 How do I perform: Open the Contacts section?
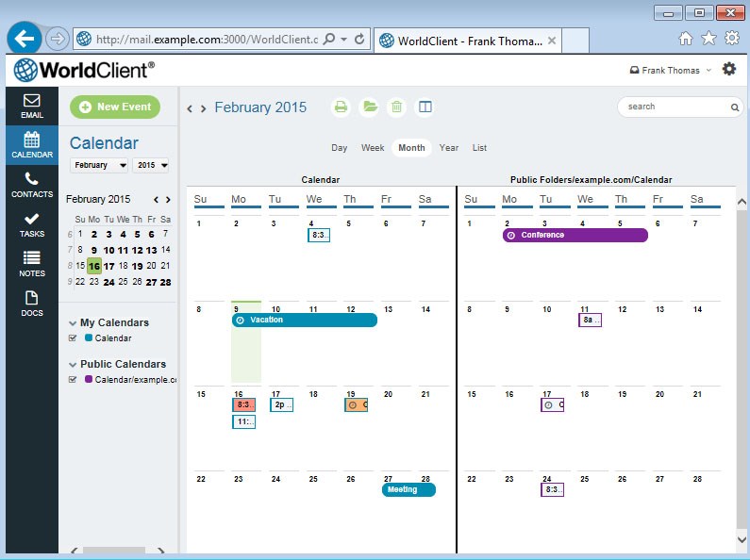32,185
